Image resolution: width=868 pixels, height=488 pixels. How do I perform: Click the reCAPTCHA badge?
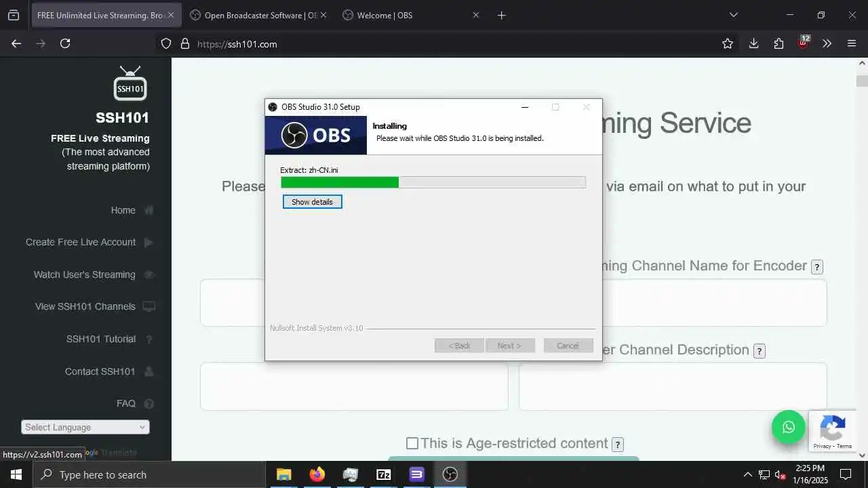tap(832, 431)
